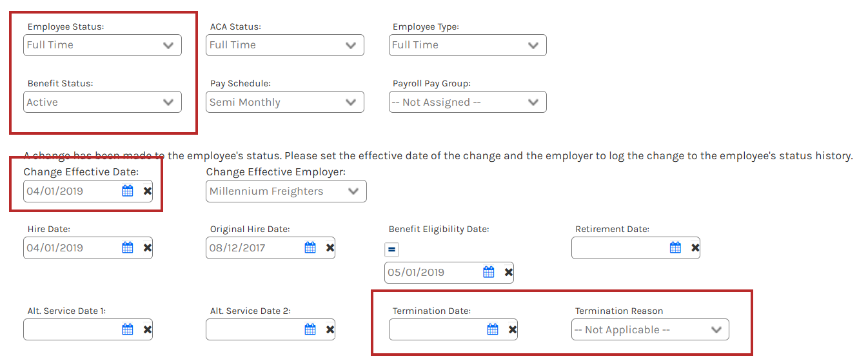Viewport: 868px width, 361px height.
Task: Expand Pay Schedule dropdown showing Semi Monthly
Action: tap(285, 102)
